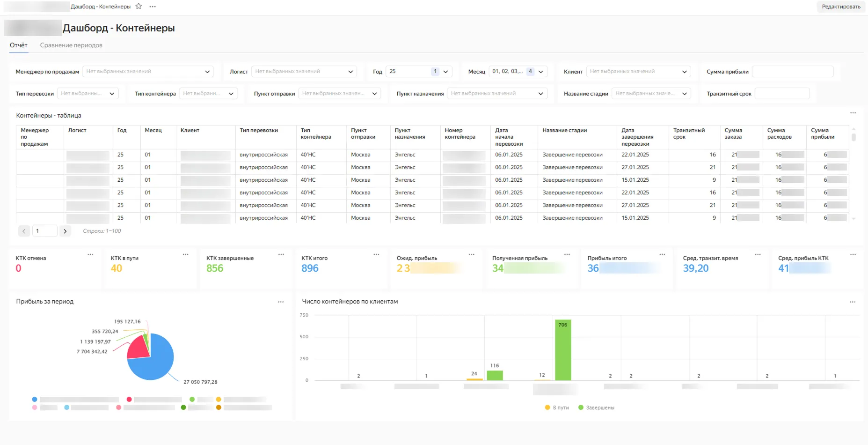Select the Отчёт tab
Viewport: 868px width, 445px height.
[19, 45]
